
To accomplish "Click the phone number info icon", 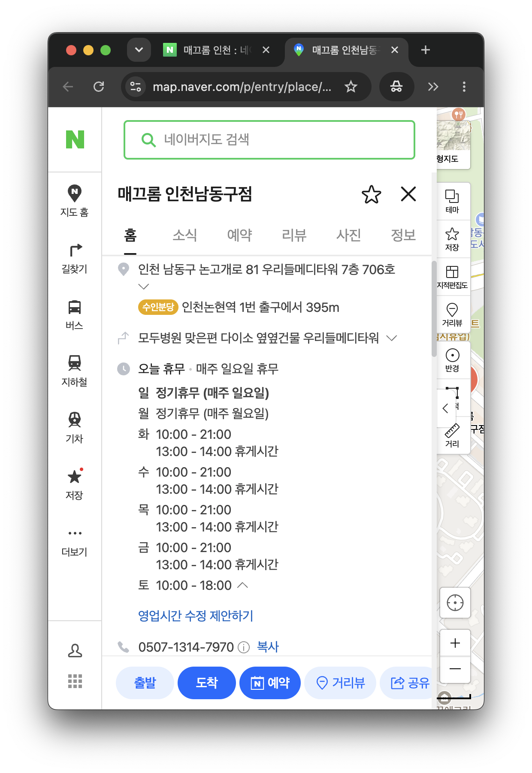I will pyautogui.click(x=244, y=647).
